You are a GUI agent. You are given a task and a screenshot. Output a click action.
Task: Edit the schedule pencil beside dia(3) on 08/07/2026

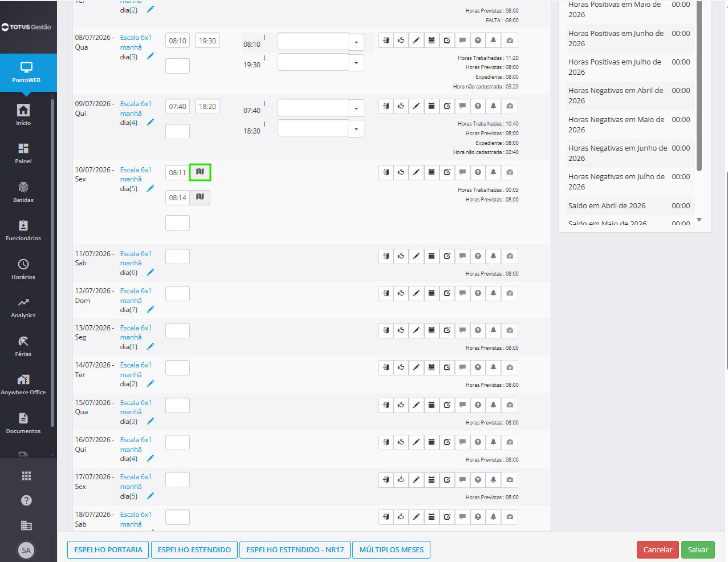[x=151, y=56]
